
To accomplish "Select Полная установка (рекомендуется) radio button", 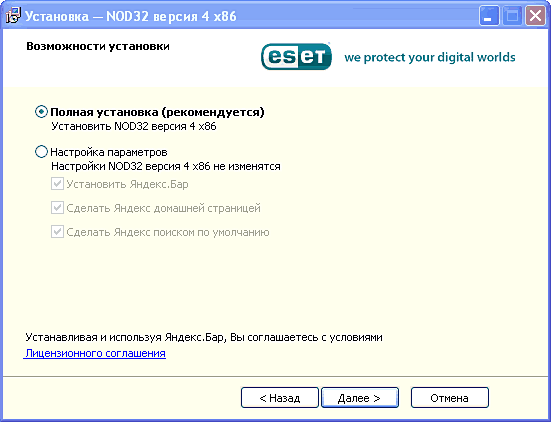I will pos(41,112).
